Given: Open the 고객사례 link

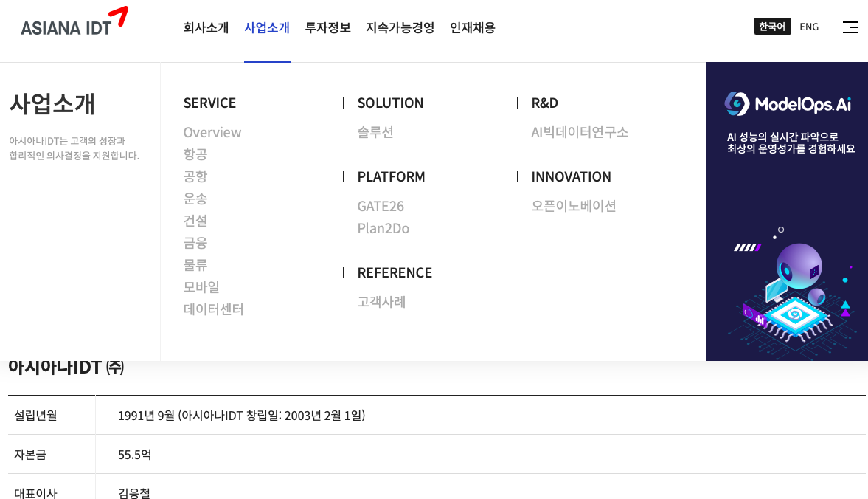Looking at the screenshot, I should (381, 302).
